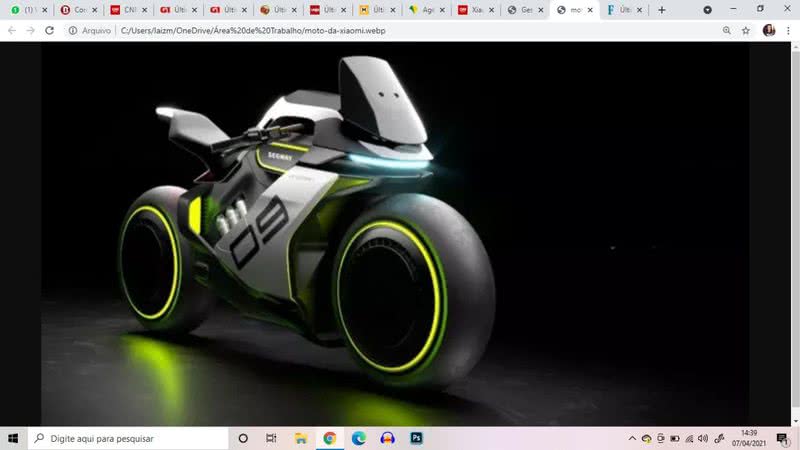
Task: Click the OneDrive cloud tray icon
Action: click(646, 438)
